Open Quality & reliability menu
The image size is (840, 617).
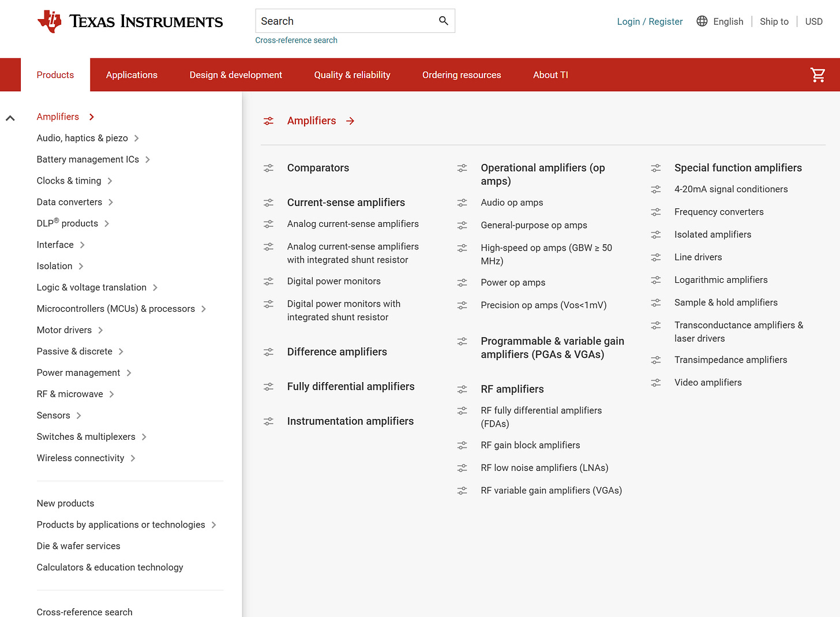pos(352,75)
